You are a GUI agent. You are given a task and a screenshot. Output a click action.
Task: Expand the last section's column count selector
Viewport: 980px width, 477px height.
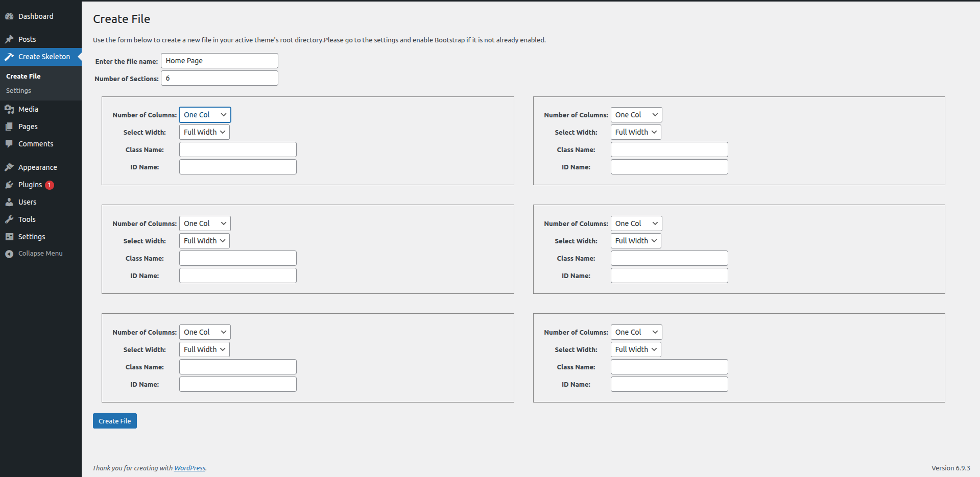pyautogui.click(x=636, y=332)
